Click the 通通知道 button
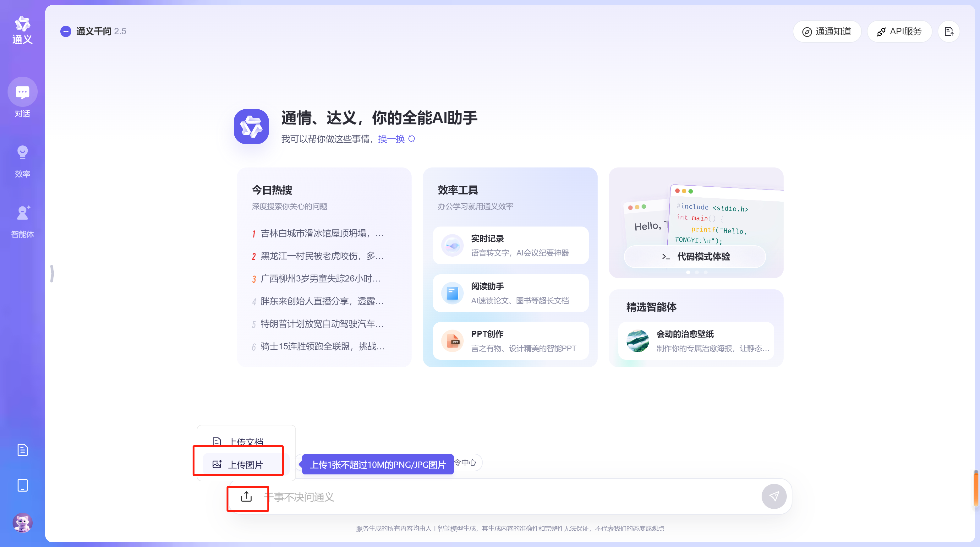 (x=827, y=31)
